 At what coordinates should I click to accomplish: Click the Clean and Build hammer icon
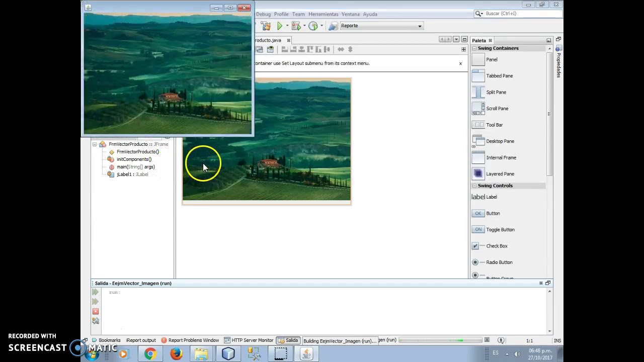(266, 26)
